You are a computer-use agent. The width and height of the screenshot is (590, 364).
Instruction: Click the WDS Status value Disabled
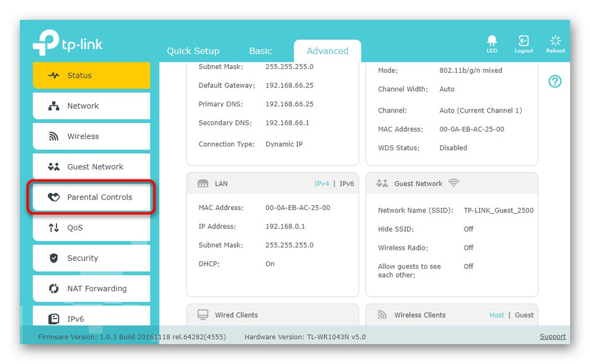click(453, 148)
